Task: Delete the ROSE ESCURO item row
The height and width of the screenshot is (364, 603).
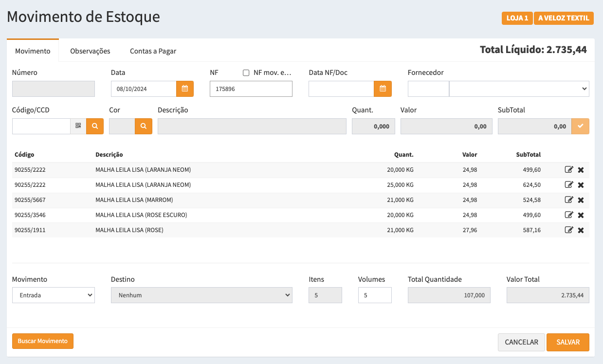Action: coord(581,215)
